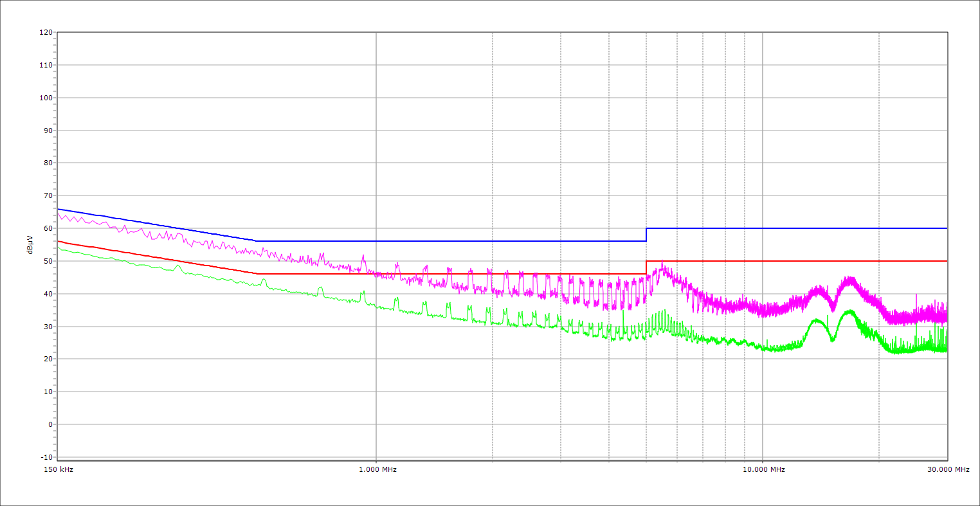Click the red limit line's vertical step
The width and height of the screenshot is (980, 506).
(646, 267)
